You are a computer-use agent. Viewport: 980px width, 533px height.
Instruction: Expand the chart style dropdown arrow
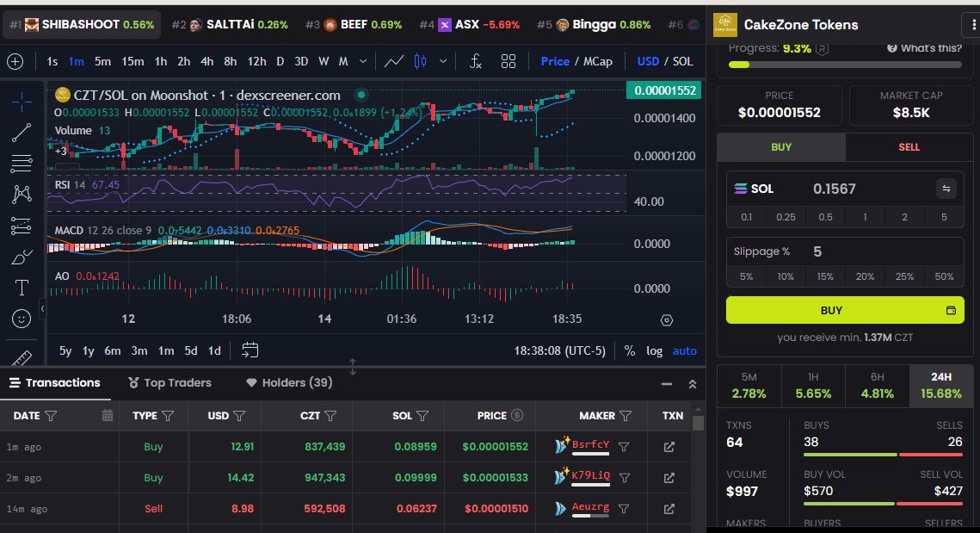click(443, 61)
